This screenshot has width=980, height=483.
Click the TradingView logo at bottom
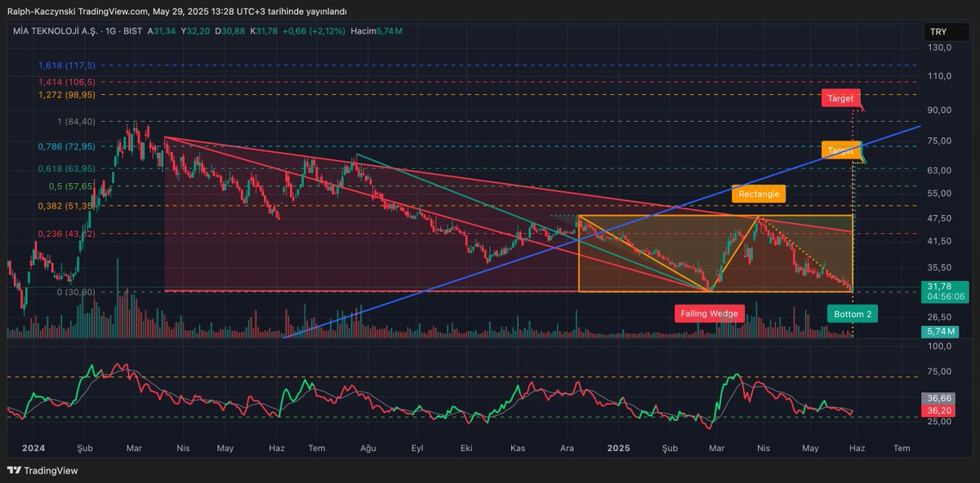41,470
